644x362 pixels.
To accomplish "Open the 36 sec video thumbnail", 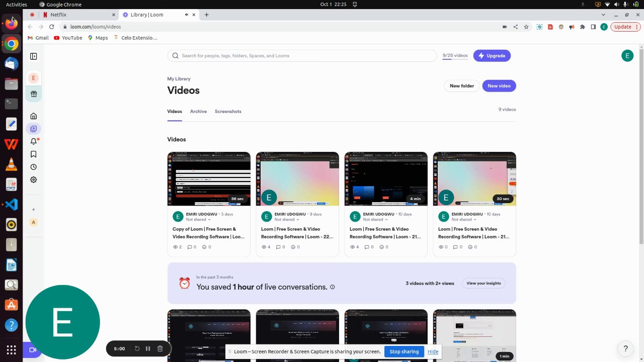I will click(x=209, y=179).
